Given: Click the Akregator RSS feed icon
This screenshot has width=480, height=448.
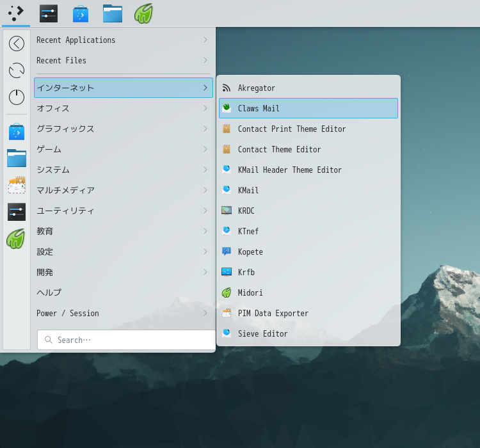Looking at the screenshot, I should tap(226, 88).
